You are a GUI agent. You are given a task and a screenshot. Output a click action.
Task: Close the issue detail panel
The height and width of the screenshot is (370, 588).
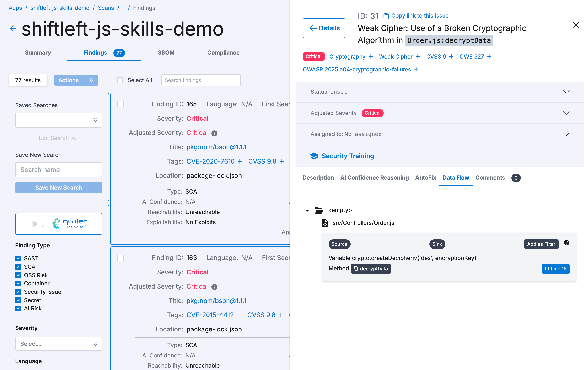pyautogui.click(x=576, y=25)
